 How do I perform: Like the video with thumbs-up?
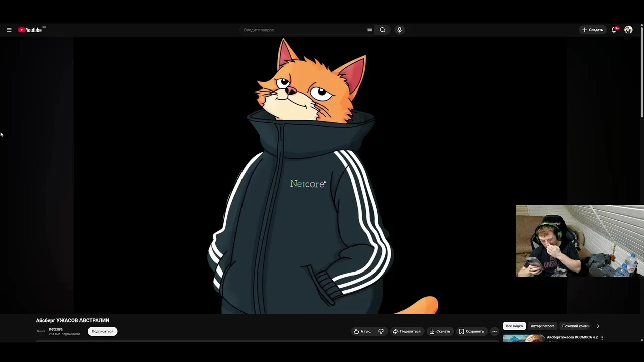pos(362,331)
